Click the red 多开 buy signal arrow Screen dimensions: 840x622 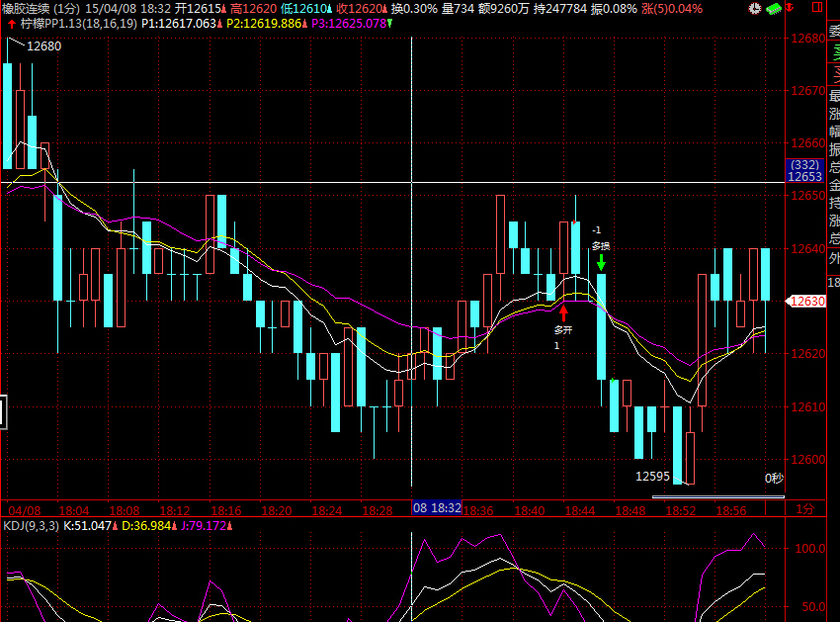pos(563,312)
